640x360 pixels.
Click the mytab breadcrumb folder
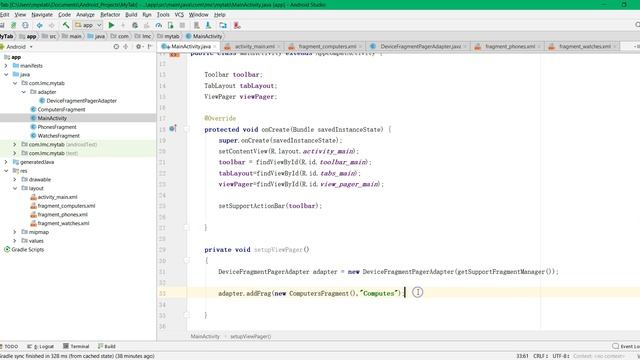point(169,36)
